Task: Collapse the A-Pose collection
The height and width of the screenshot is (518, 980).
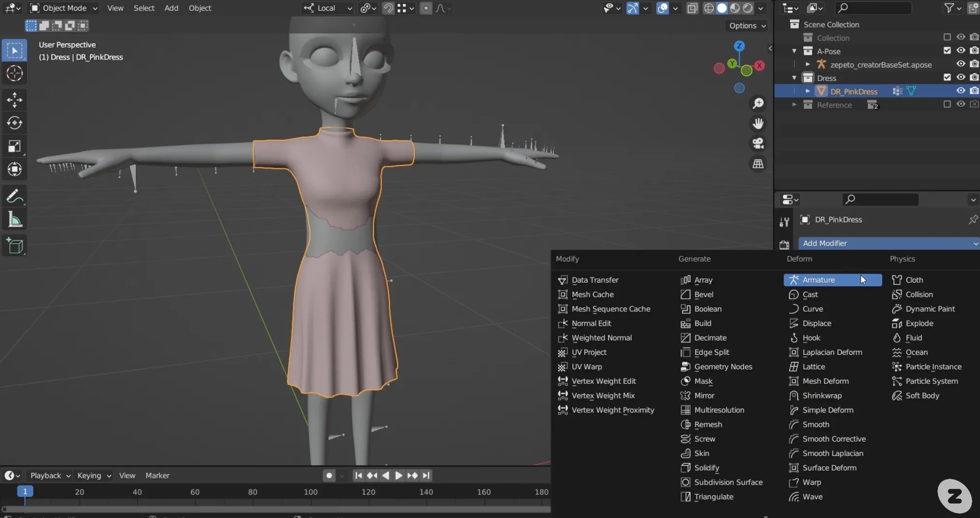Action: (x=794, y=51)
